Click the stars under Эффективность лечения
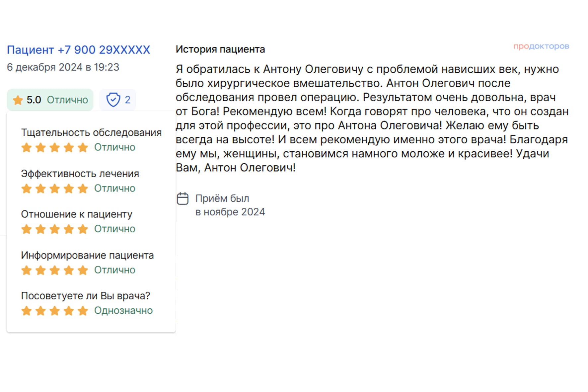The width and height of the screenshot is (588, 392). (55, 189)
